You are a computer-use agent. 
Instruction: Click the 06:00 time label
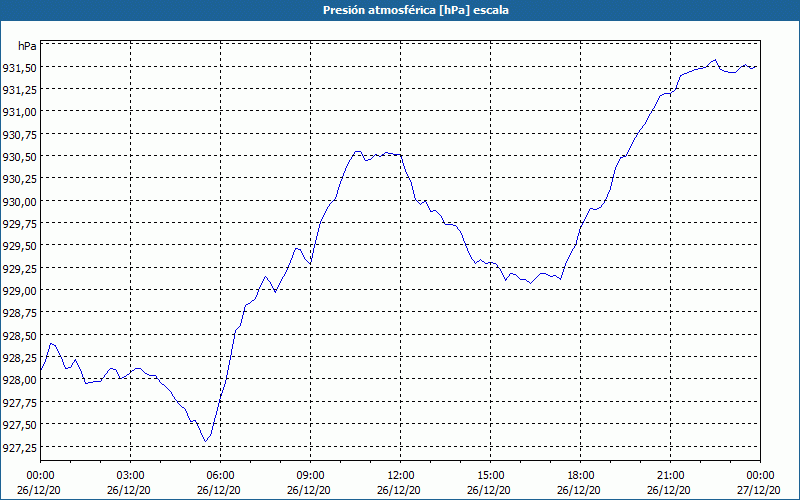[220, 476]
